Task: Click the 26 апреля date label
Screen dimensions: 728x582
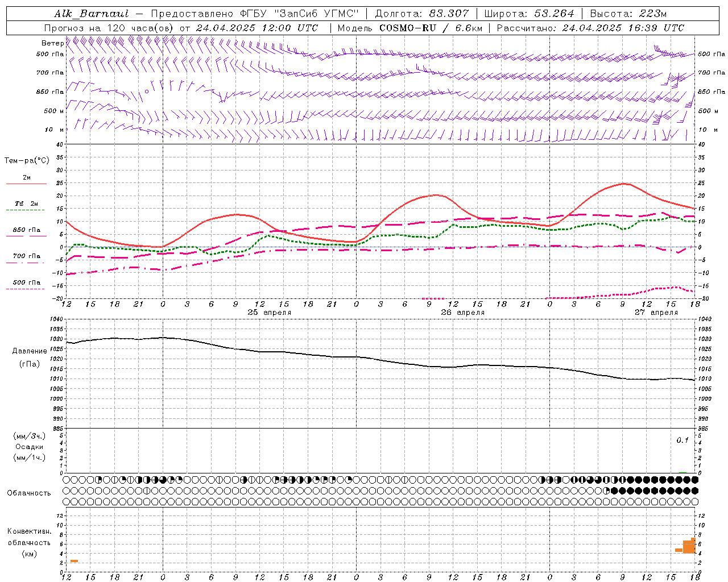Action: click(462, 312)
